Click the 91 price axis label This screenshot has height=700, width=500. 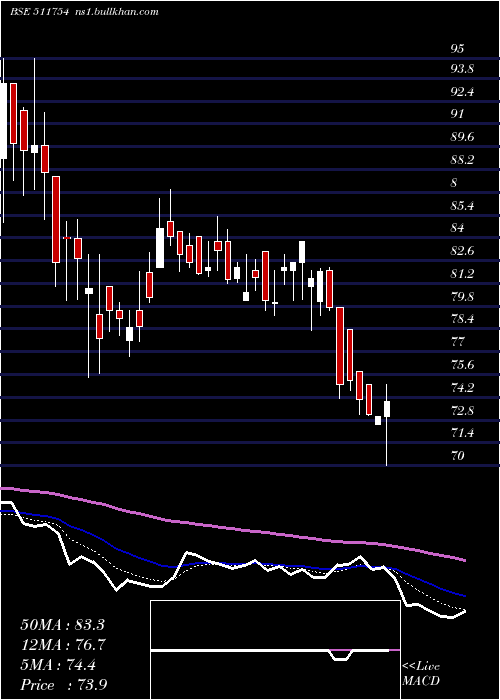(457, 114)
